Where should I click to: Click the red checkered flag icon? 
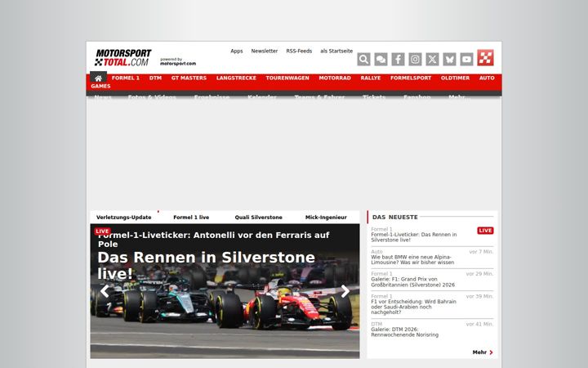(485, 57)
